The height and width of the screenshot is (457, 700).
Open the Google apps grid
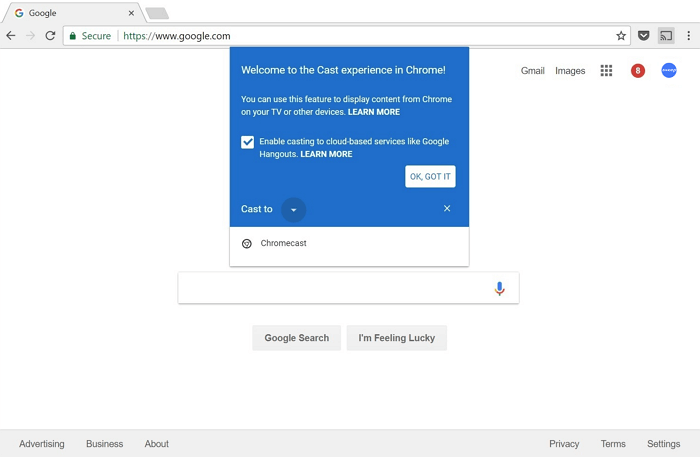(x=606, y=71)
